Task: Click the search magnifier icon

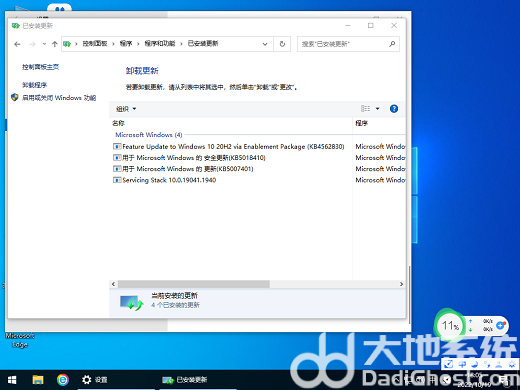Action: click(392, 44)
